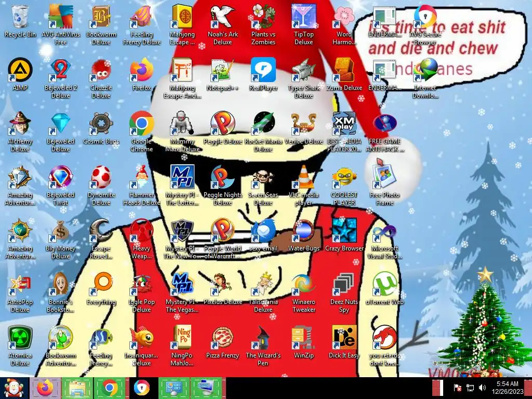This screenshot has width=532, height=399.
Task: Open Peggle Nights Deluxe shortcut
Action: point(222,185)
